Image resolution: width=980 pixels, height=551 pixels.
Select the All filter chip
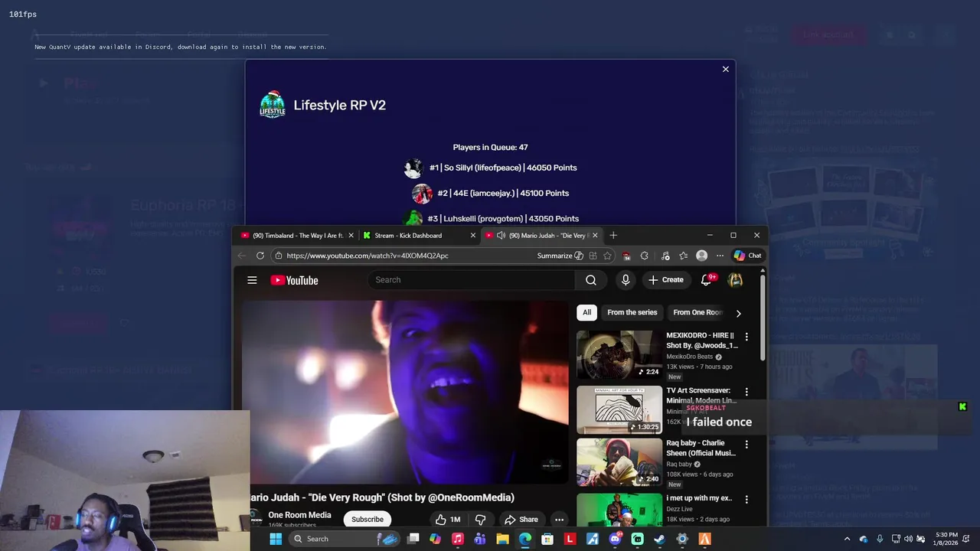click(x=586, y=312)
